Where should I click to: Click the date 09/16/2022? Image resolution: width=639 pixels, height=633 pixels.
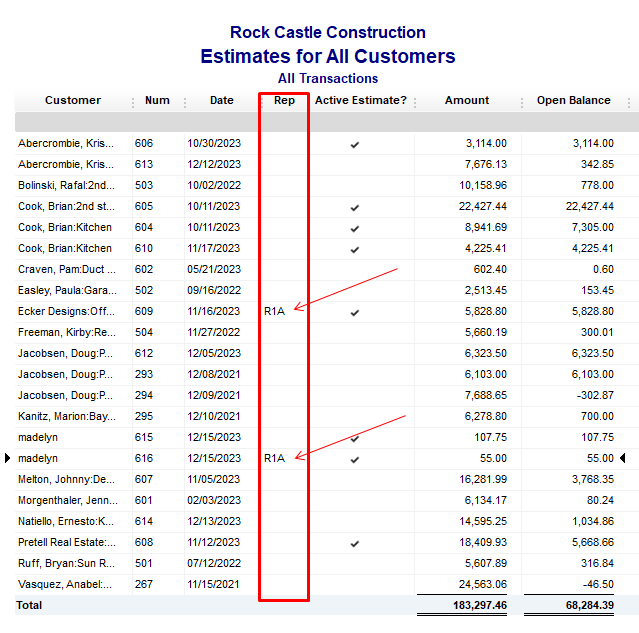click(x=214, y=290)
